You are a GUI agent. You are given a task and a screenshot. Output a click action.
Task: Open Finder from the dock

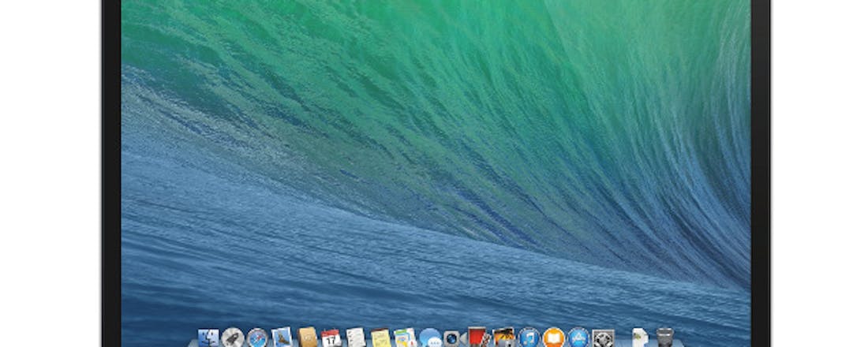coord(208,338)
